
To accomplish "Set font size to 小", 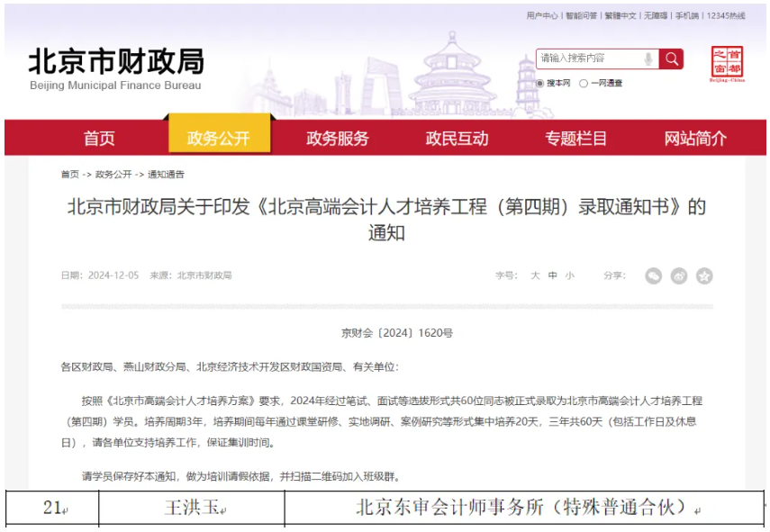I will coord(570,275).
